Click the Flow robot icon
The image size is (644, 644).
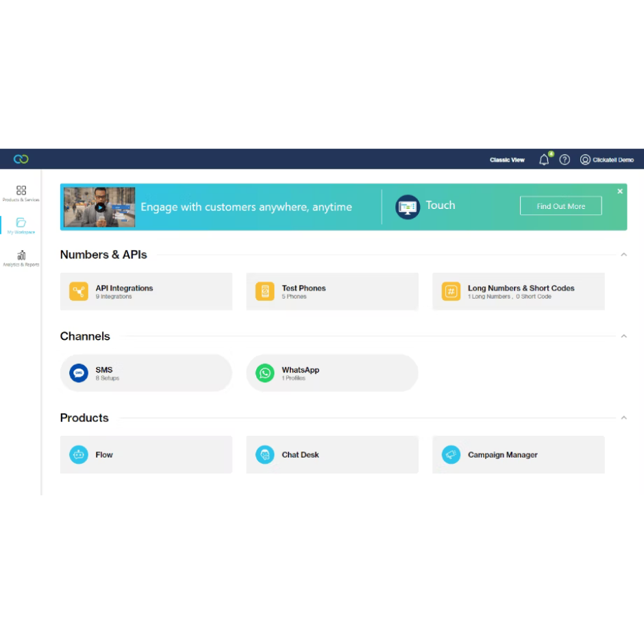79,455
